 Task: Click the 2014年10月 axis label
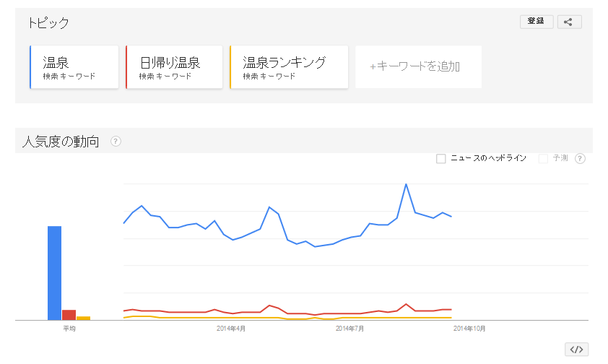coord(469,329)
